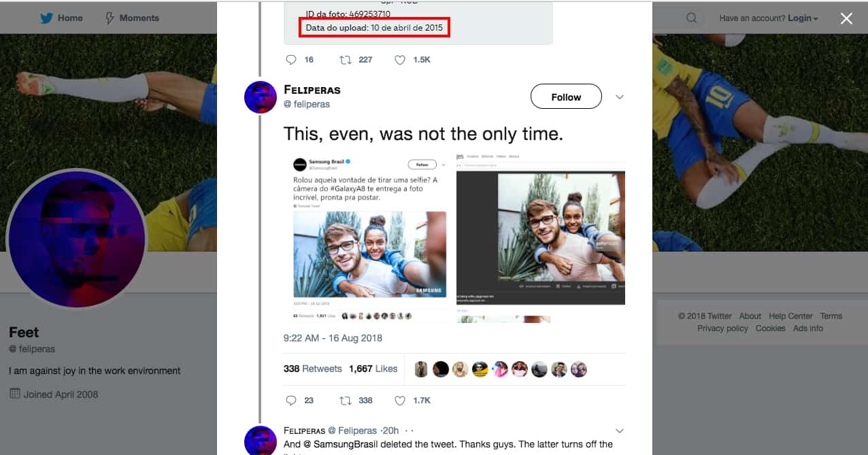Reply to the 'not the only time' tweet
The image size is (868, 455).
[x=291, y=401]
